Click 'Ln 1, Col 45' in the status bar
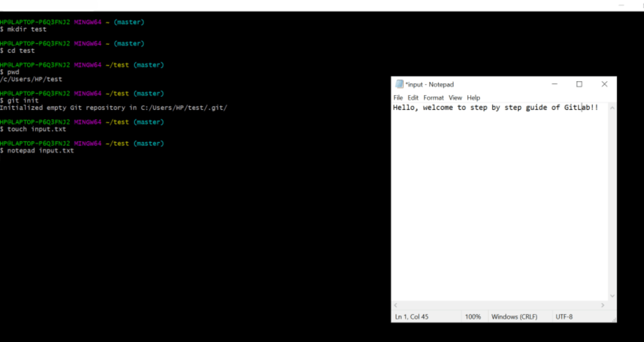The width and height of the screenshot is (644, 342). click(x=412, y=317)
